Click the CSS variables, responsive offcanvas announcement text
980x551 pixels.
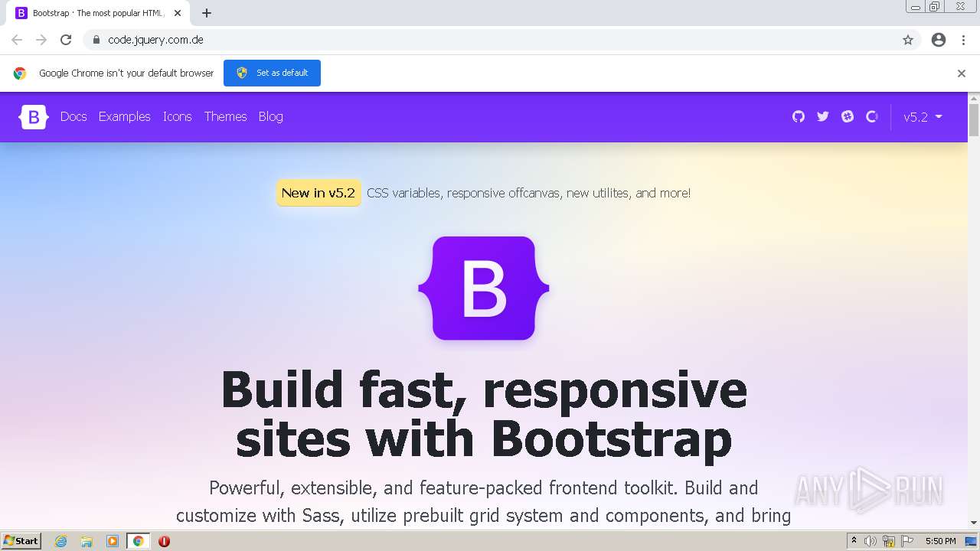(x=528, y=193)
